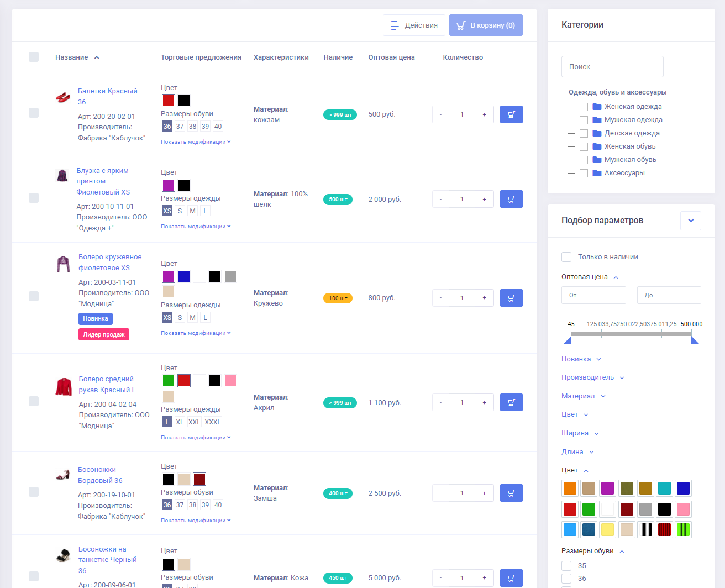The width and height of the screenshot is (725, 588).
Task: Click cart icon for Босоножки Бордовый 36 row
Action: [511, 493]
